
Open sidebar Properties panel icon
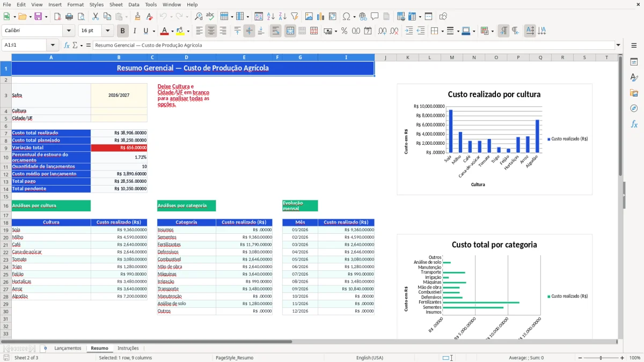[634, 62]
